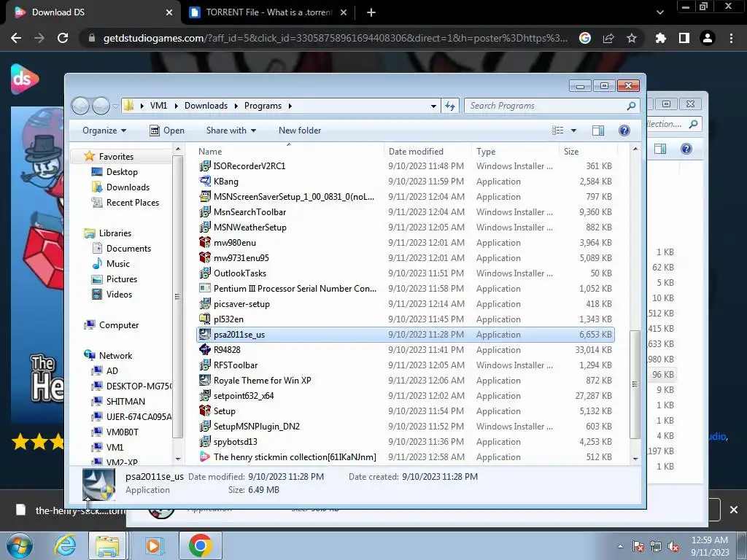Open Windows Media Player from the taskbar
Screen dimensions: 747x560
coord(153,545)
